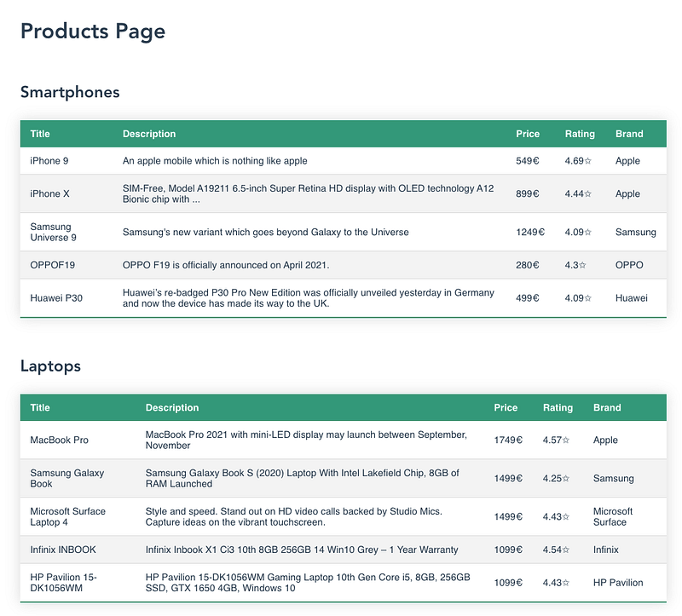
Task: Click the Products Page heading
Action: click(x=93, y=32)
